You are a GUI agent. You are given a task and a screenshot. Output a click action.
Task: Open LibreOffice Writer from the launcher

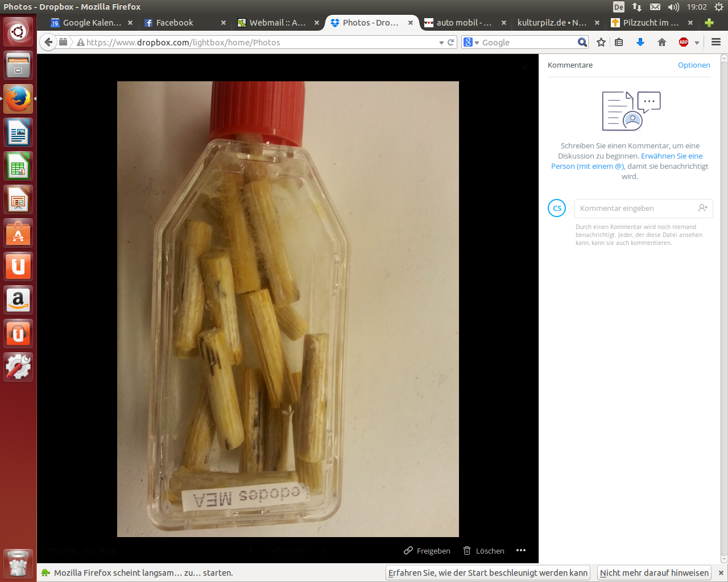(18, 133)
